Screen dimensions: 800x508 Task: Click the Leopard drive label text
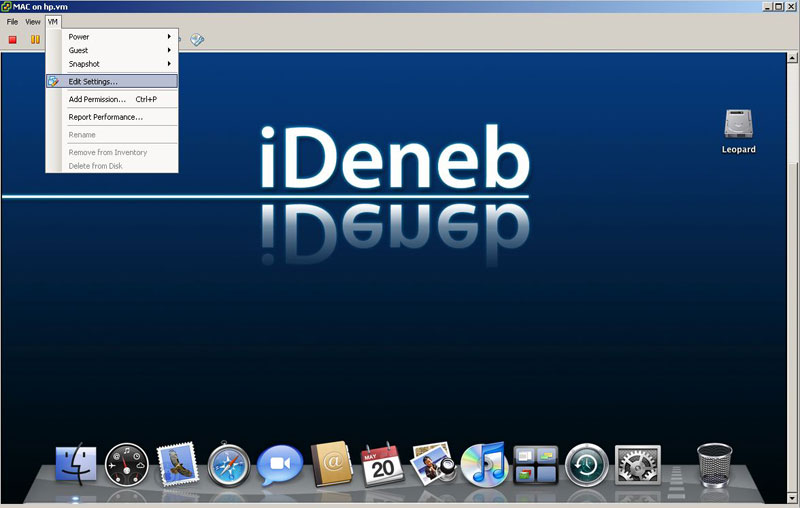click(x=738, y=149)
